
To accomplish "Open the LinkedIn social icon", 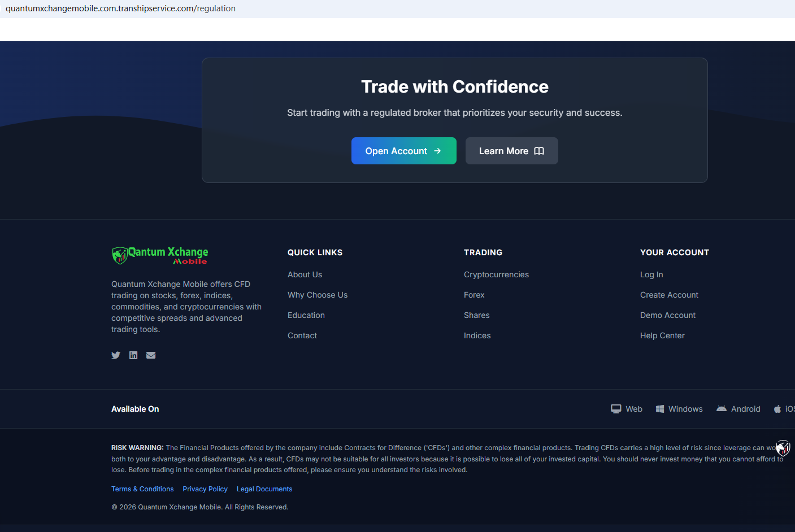I will click(x=133, y=355).
